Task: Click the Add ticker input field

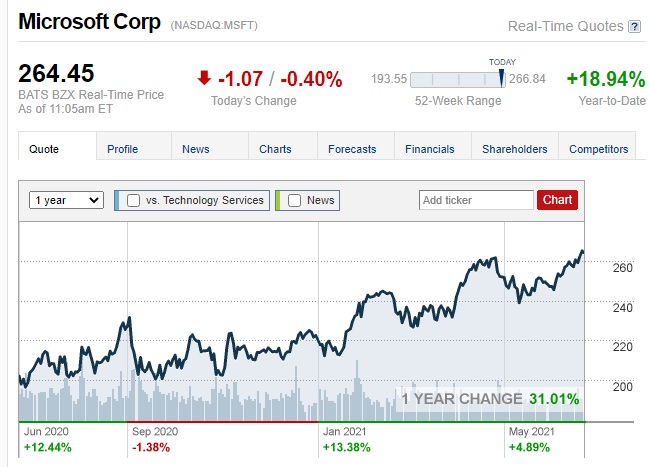Action: (476, 200)
